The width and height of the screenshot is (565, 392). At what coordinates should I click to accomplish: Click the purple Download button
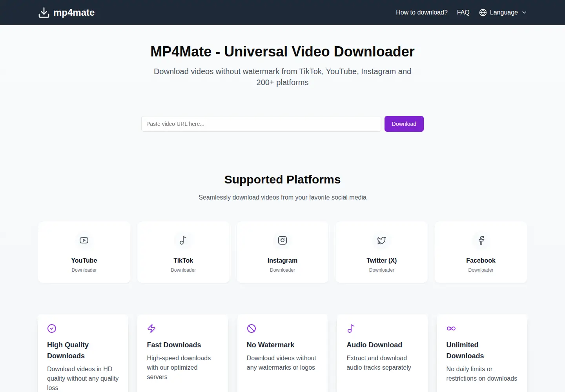pos(404,124)
